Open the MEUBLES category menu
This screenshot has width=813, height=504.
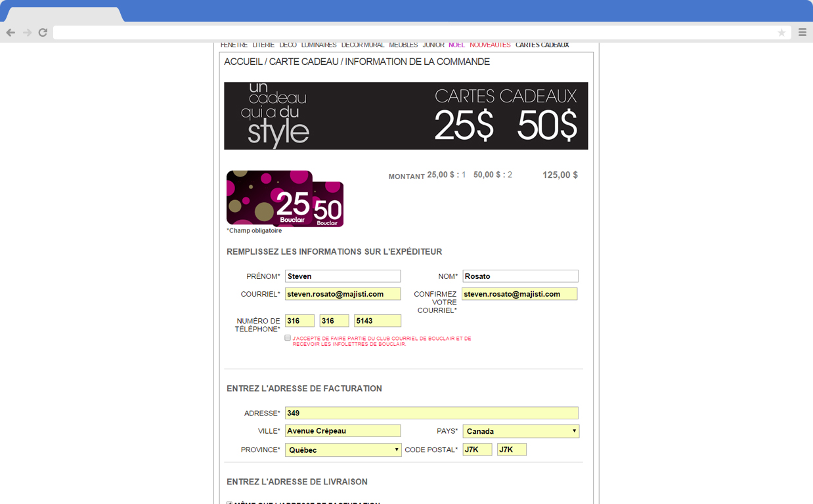tap(403, 45)
